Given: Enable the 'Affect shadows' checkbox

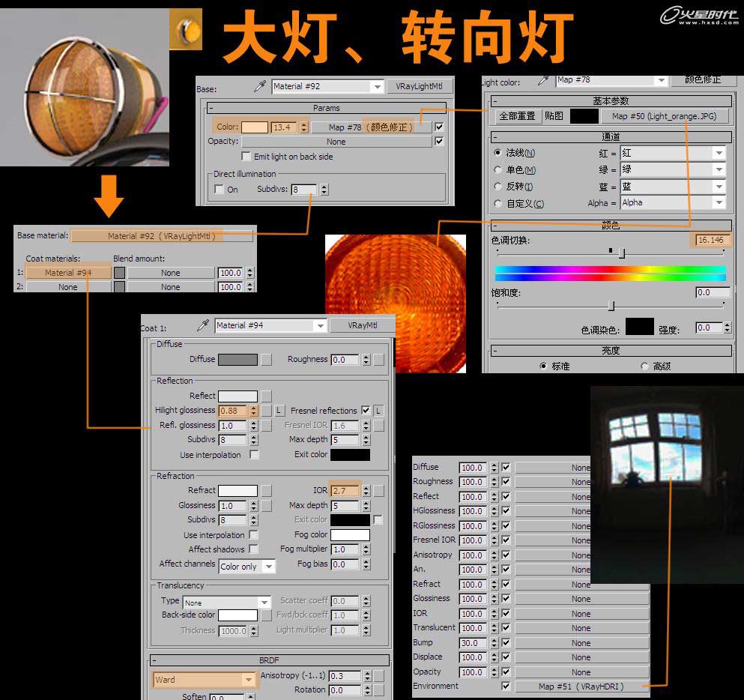Looking at the screenshot, I should tap(254, 549).
